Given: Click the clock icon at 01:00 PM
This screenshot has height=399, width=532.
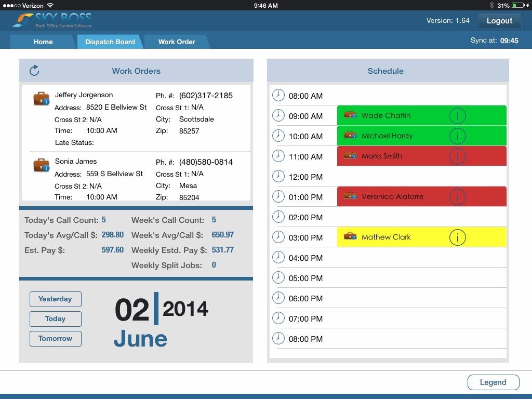Looking at the screenshot, I should (278, 196).
